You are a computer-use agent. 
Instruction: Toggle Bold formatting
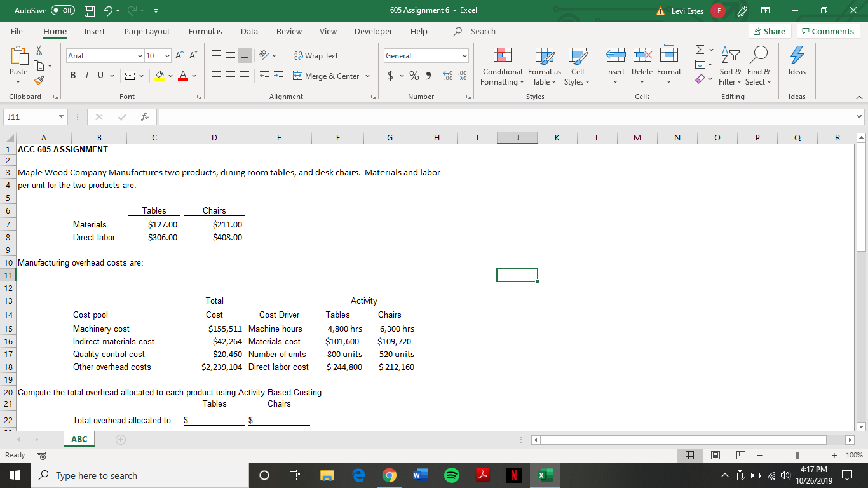tap(74, 76)
